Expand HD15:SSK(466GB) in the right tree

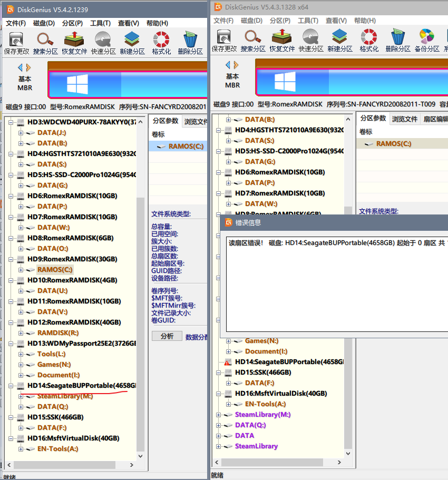pos(218,372)
